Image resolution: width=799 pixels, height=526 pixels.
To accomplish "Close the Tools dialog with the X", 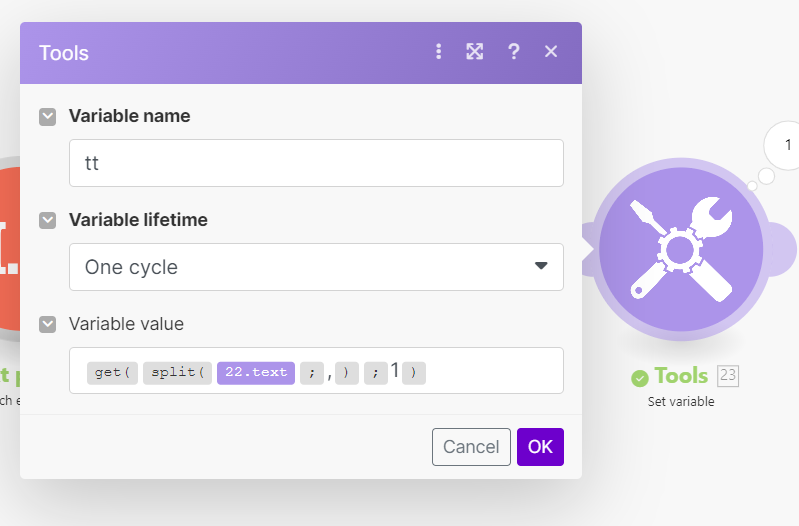I will coord(551,52).
